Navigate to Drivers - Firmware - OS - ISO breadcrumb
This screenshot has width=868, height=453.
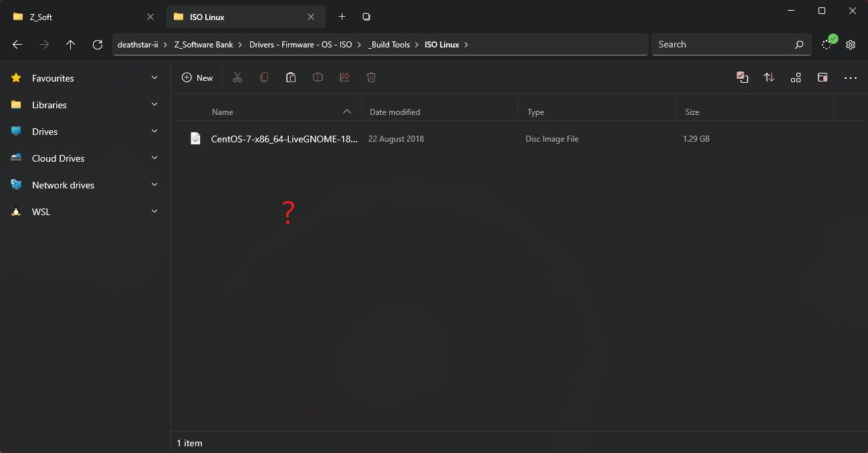[x=301, y=45]
